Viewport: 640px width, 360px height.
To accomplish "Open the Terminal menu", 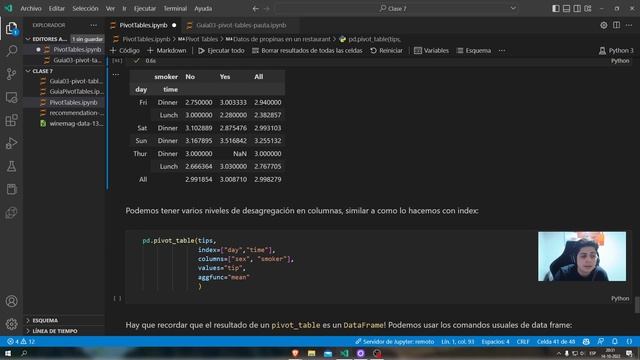I will tap(175, 9).
